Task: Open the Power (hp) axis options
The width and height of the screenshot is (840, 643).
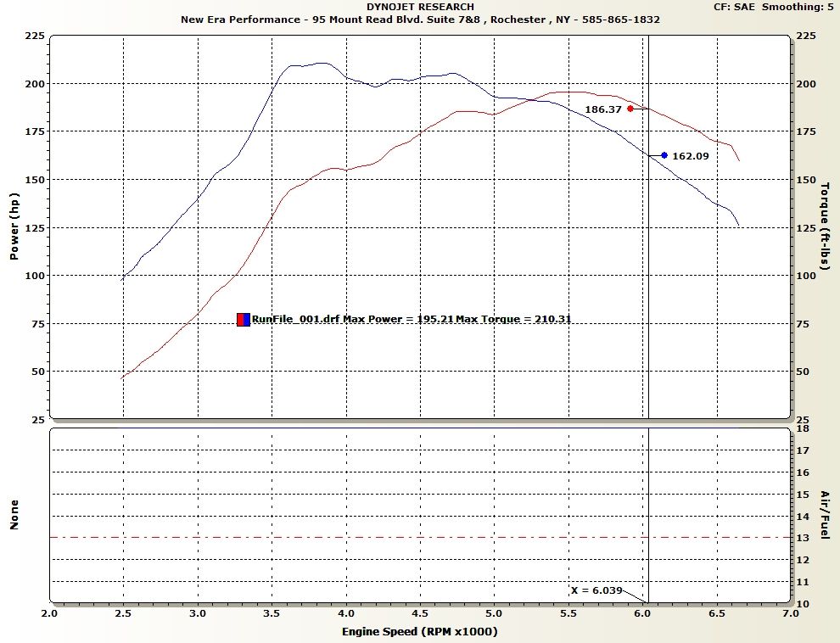Action: (13, 226)
